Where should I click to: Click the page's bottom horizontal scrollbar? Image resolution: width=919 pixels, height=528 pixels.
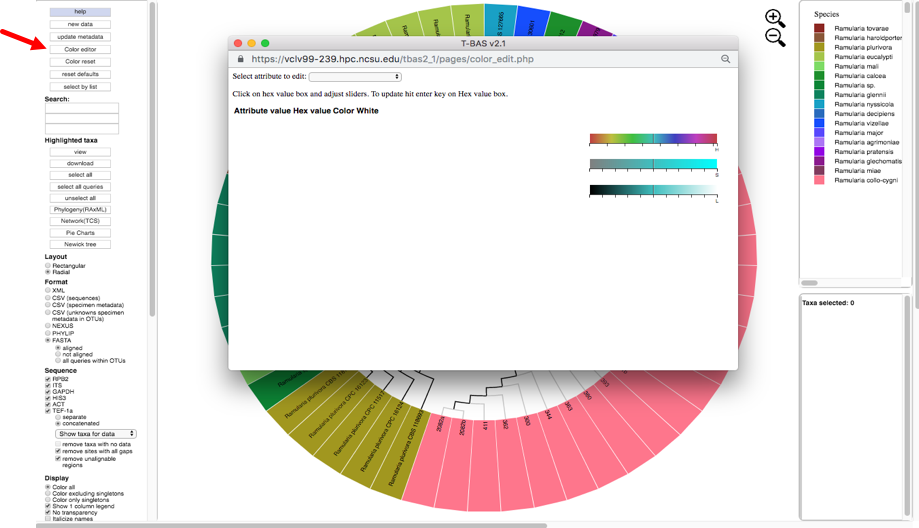click(x=291, y=526)
